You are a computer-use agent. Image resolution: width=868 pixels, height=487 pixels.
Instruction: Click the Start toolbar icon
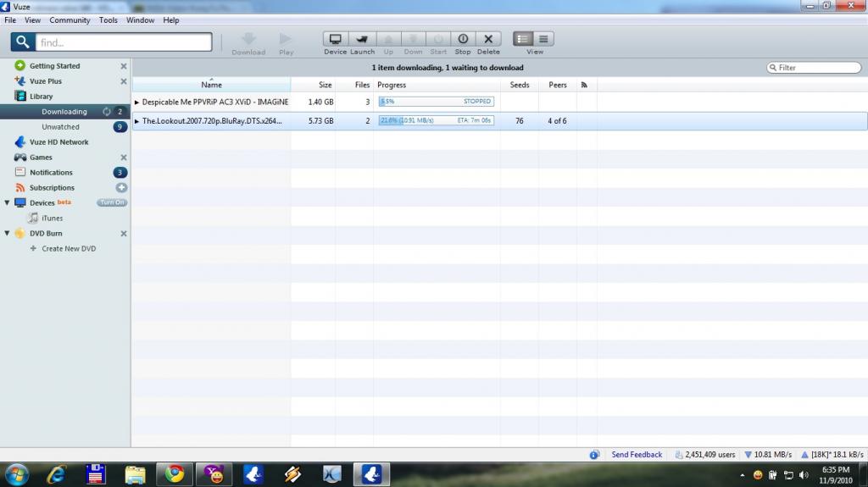[438, 39]
